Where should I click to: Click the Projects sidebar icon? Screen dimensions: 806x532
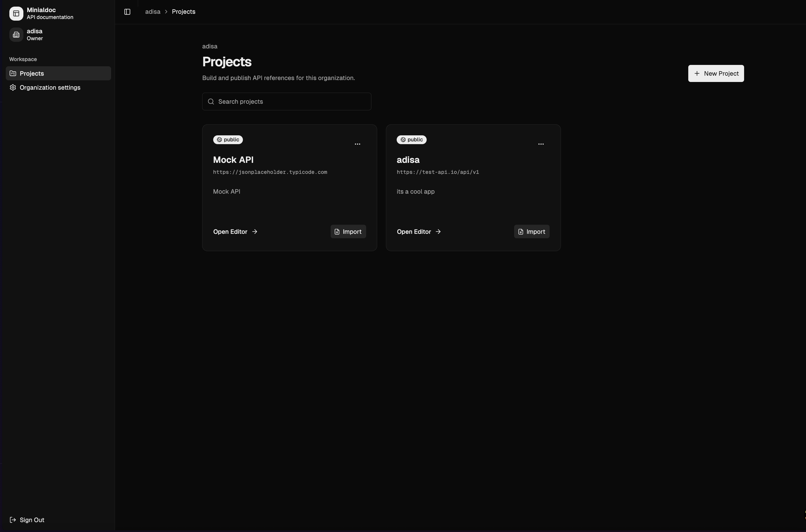13,73
